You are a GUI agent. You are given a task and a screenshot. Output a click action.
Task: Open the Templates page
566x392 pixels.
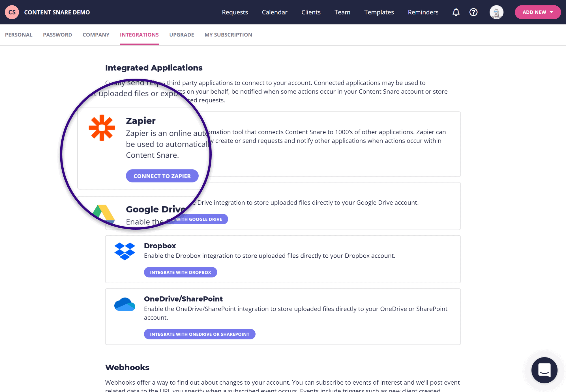click(379, 12)
